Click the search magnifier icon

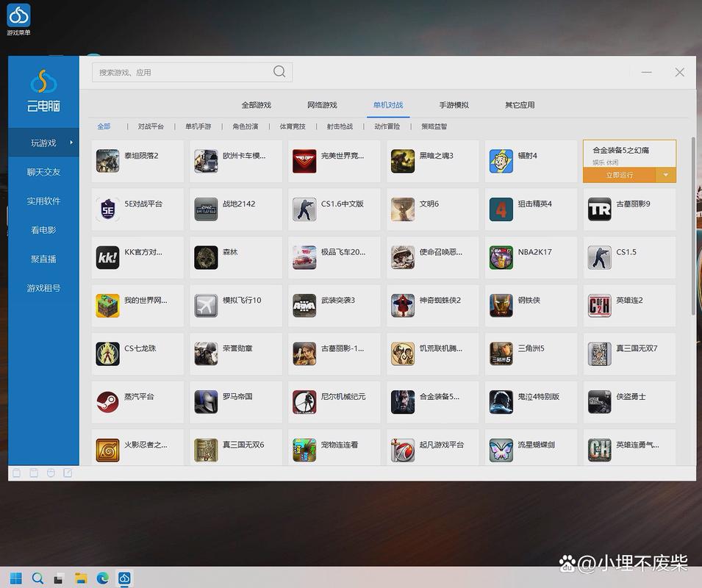coord(279,71)
